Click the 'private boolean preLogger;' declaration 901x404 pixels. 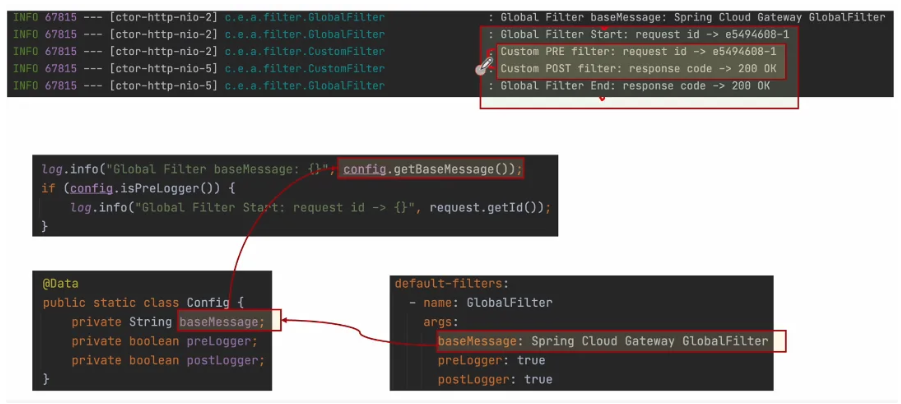(x=164, y=341)
